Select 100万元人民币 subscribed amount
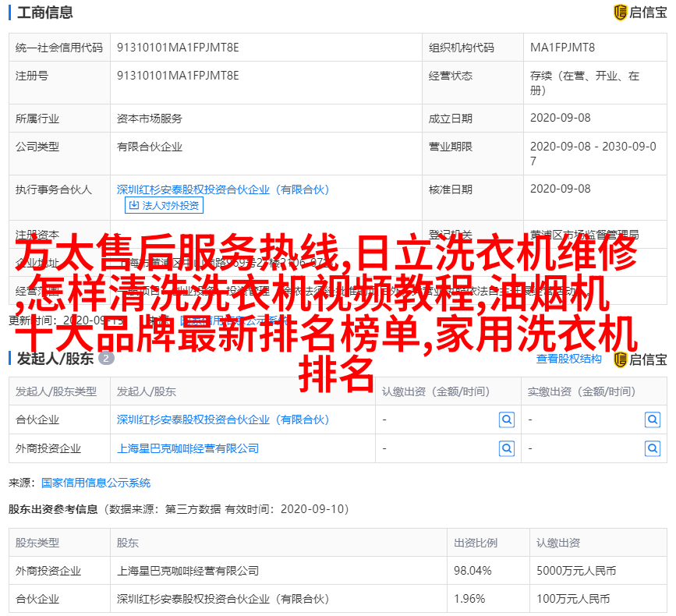The width and height of the screenshot is (676, 616). [x=573, y=599]
